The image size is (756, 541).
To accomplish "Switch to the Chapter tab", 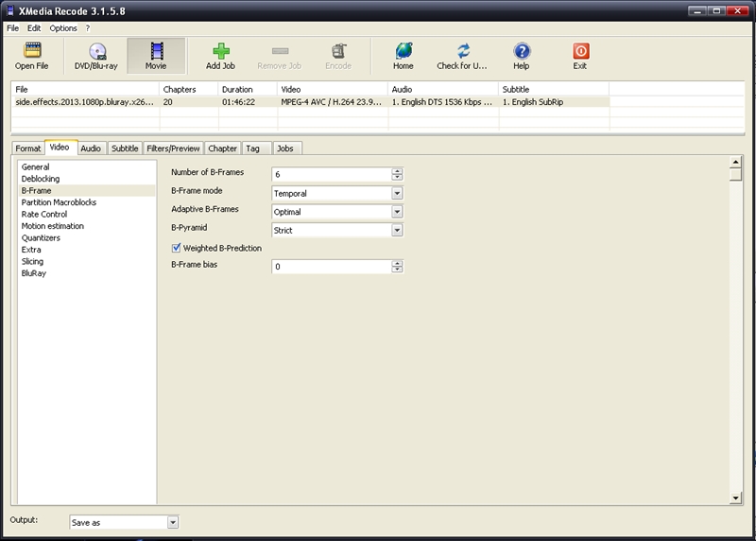I will (222, 148).
